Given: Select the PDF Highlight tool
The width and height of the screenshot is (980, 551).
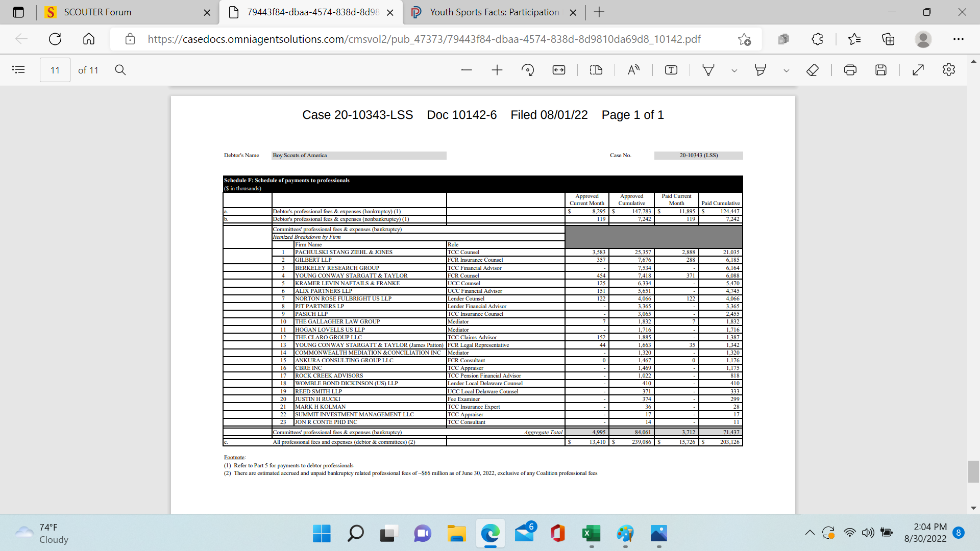Looking at the screenshot, I should 761,70.
